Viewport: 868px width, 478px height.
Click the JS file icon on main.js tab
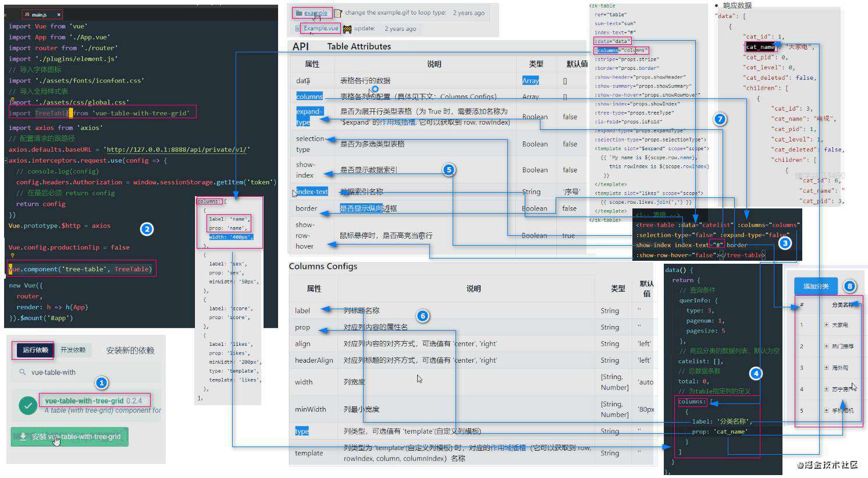pos(27,14)
